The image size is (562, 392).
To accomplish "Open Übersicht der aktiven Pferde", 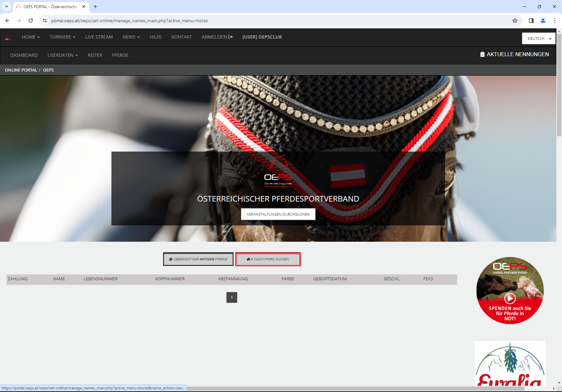I will tap(198, 259).
